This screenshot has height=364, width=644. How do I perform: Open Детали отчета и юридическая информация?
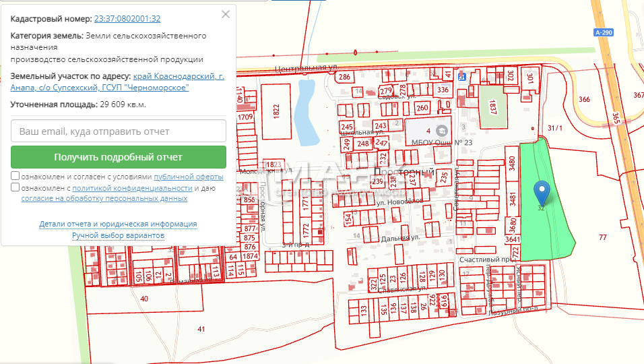[118, 224]
